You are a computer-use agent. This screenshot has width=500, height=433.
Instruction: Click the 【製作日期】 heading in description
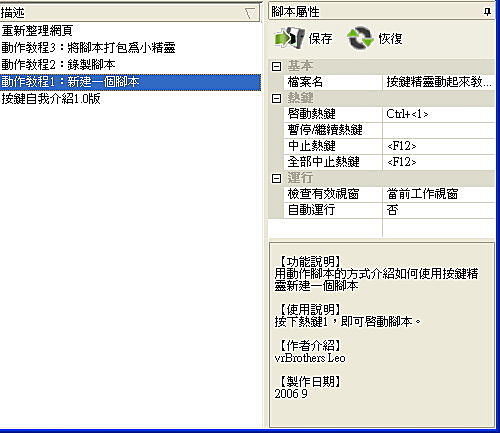[x=310, y=382]
